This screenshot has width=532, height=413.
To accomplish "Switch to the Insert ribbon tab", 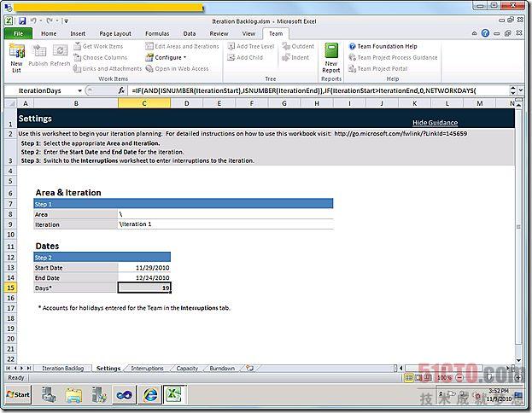I will point(78,33).
